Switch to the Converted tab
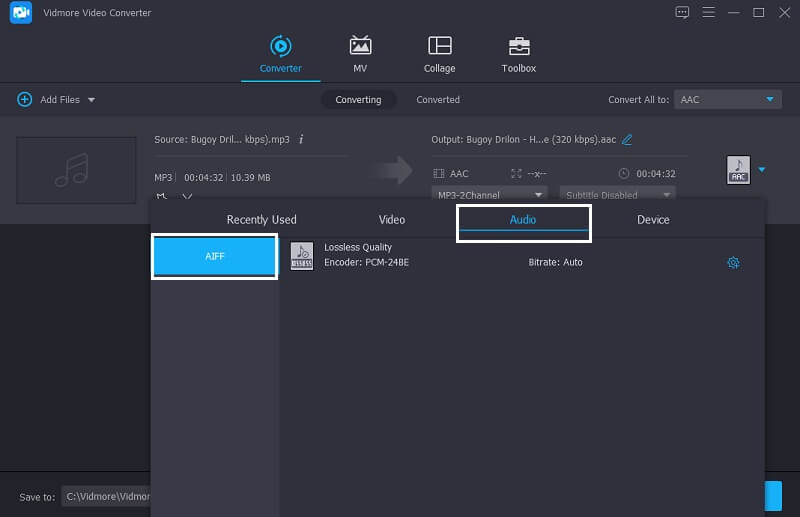The image size is (800, 517). click(x=438, y=100)
